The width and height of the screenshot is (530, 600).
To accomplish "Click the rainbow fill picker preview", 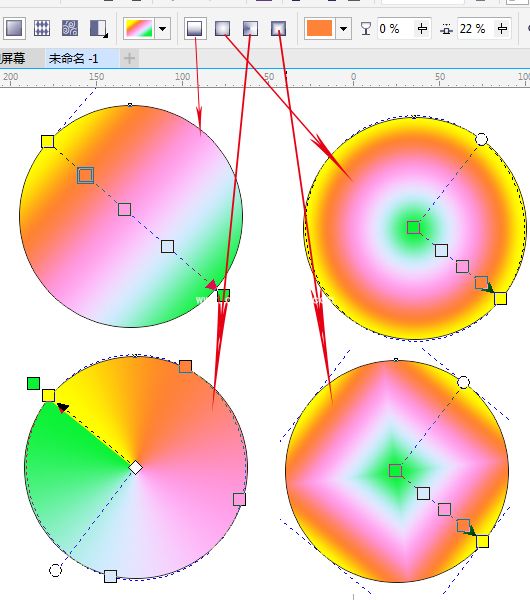I will click(x=138, y=28).
